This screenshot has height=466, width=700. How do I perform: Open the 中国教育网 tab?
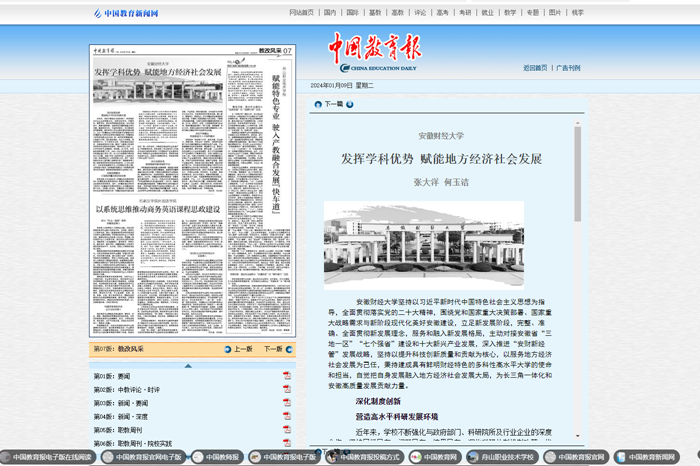point(435,457)
